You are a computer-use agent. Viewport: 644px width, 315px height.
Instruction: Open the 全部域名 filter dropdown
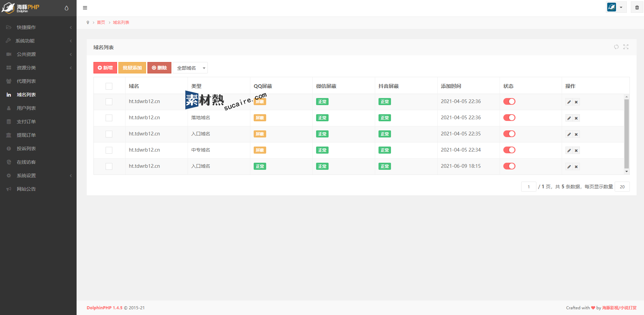point(190,68)
